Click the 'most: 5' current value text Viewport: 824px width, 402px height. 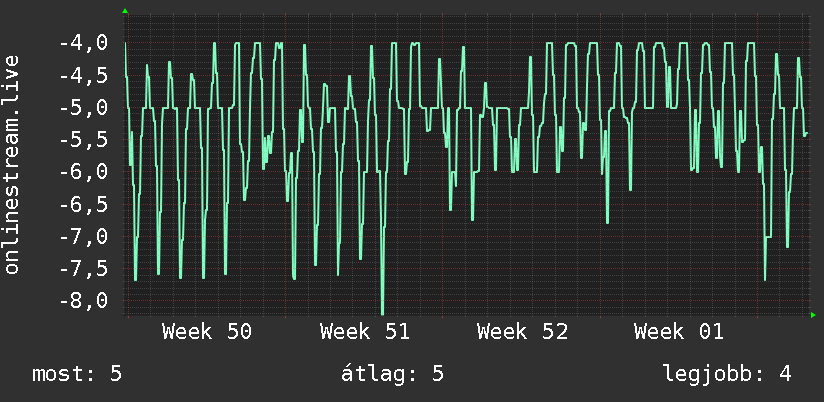77,374
